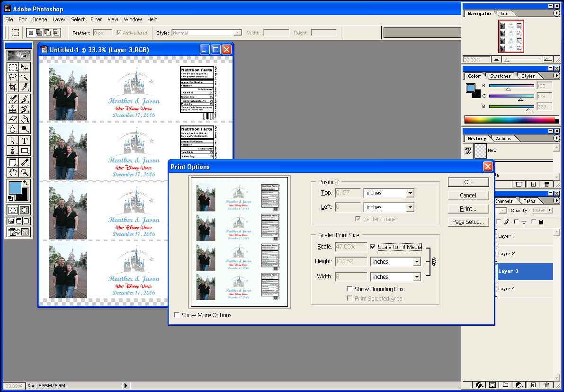
Task: Activate the Hand tool
Action: 13,172
